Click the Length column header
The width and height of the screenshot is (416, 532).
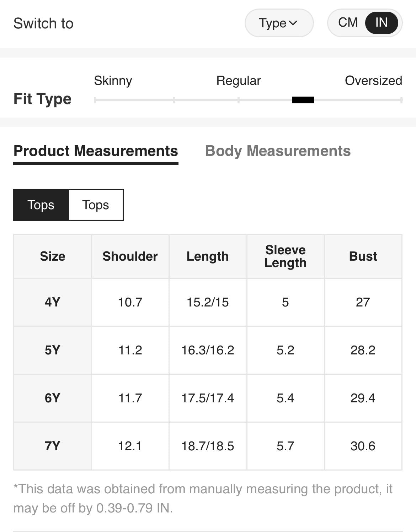(x=208, y=256)
